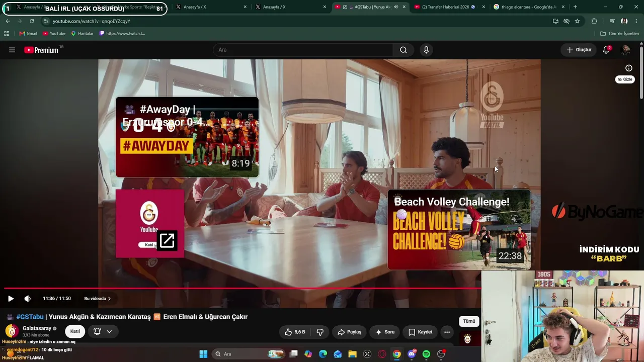Screen dimensions: 644x362
Task: Open a new browser tab
Action: (575, 7)
